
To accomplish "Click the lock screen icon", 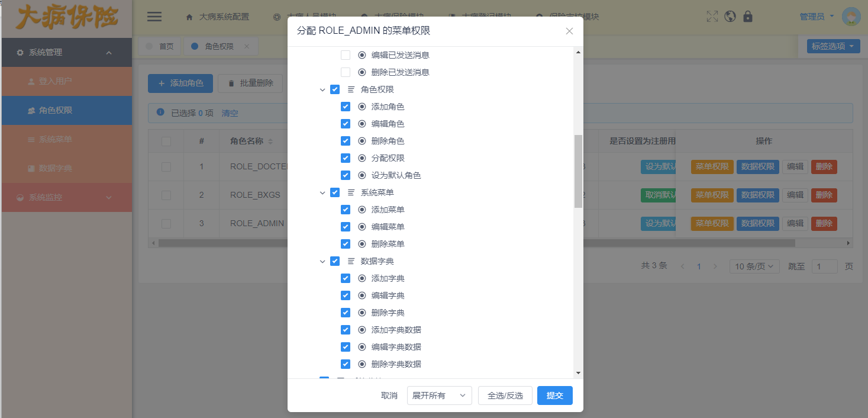I will 748,17.
